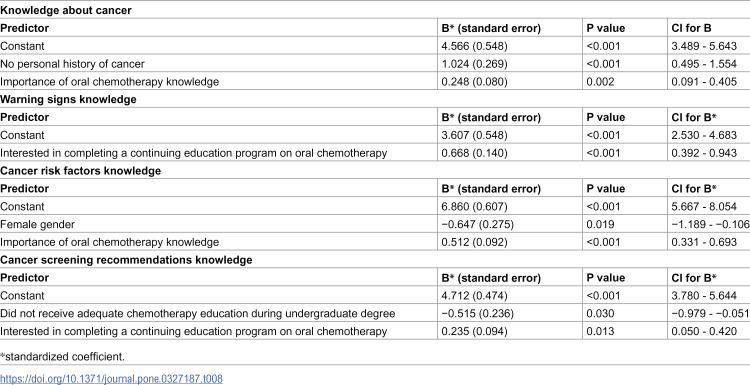Open the journal.pone DOI link
Viewport: 750px width, 385px height.
[111, 379]
